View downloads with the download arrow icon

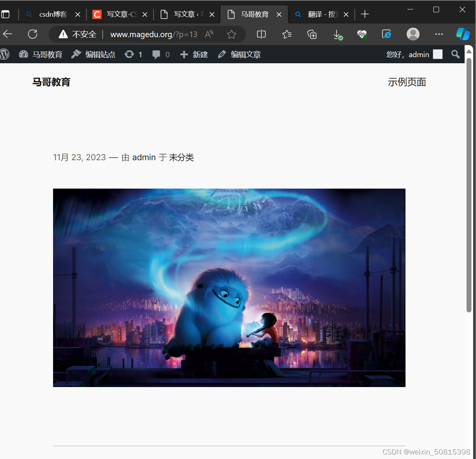(337, 34)
